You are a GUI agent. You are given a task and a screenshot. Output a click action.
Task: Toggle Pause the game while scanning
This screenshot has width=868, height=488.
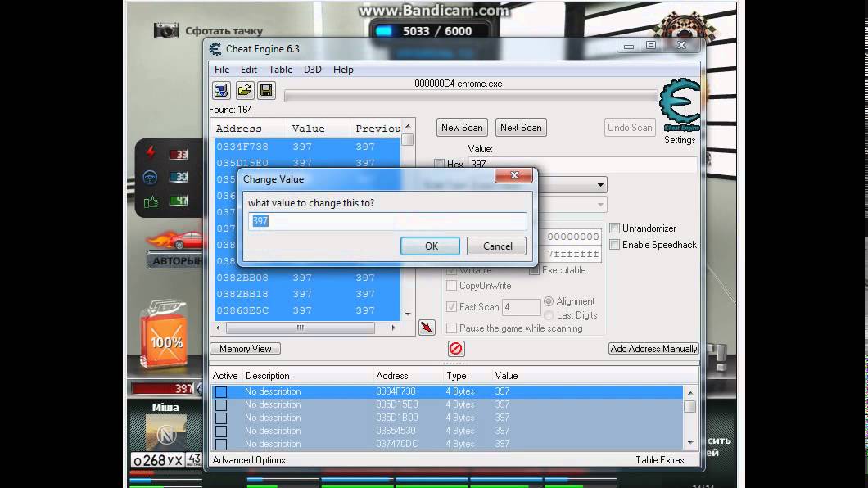pyautogui.click(x=452, y=328)
